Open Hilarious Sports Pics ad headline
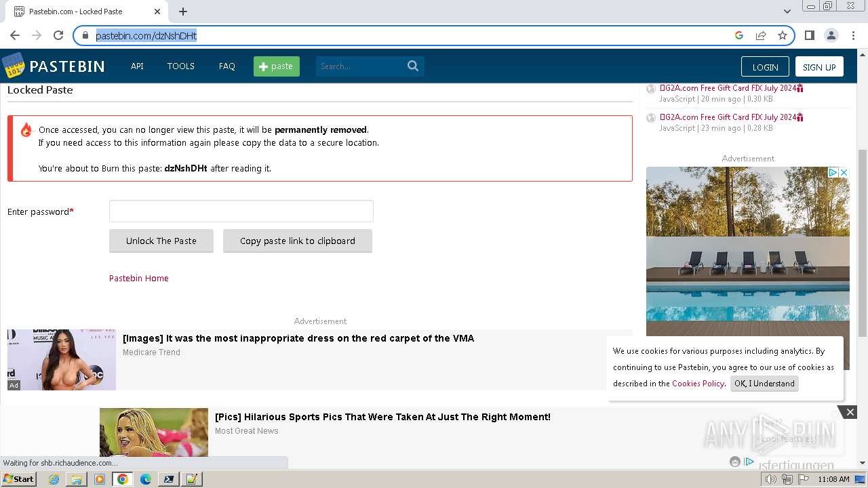Screen dimensions: 868x488 click(x=382, y=417)
